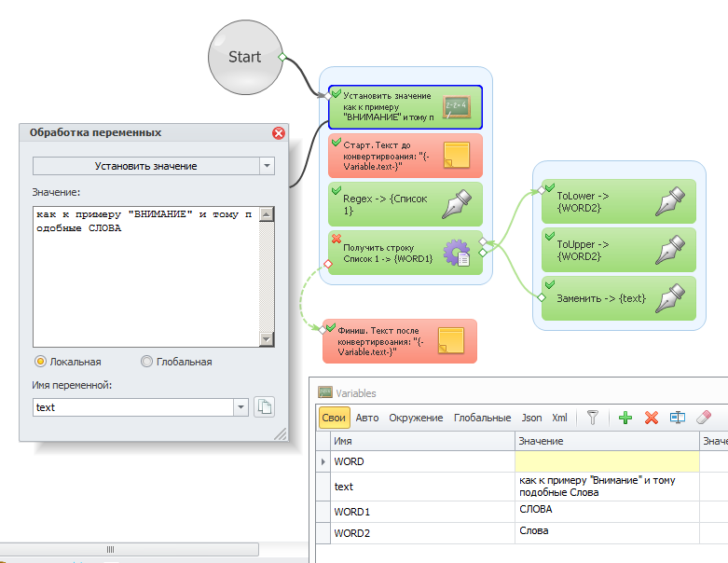The width and height of the screenshot is (728, 563).
Task: Click the Имя column header
Action: pos(422,441)
